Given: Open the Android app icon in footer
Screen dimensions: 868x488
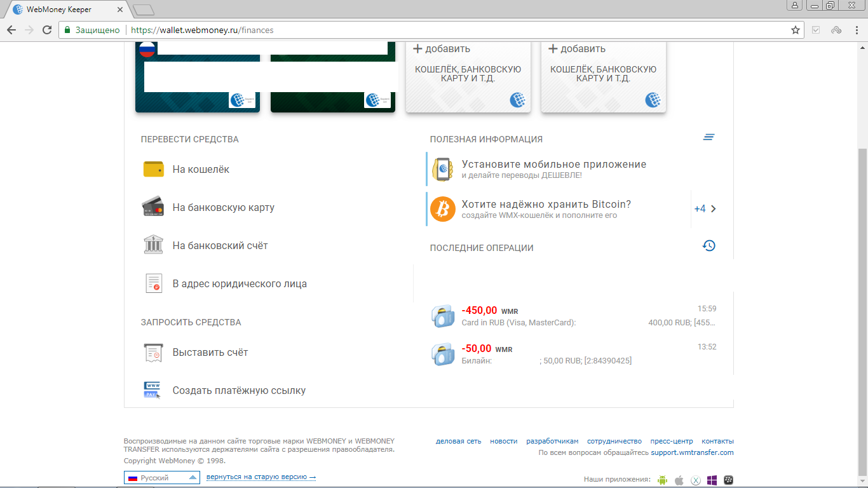Looking at the screenshot, I should point(663,480).
